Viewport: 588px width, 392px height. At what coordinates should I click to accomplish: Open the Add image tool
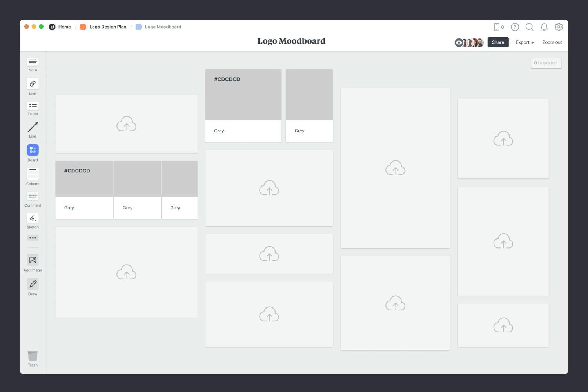[x=33, y=260]
